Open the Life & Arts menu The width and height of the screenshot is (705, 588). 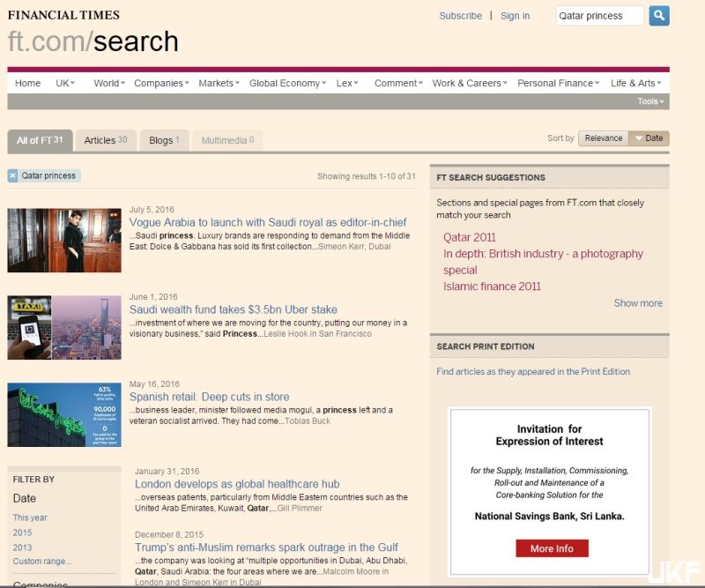tap(635, 83)
